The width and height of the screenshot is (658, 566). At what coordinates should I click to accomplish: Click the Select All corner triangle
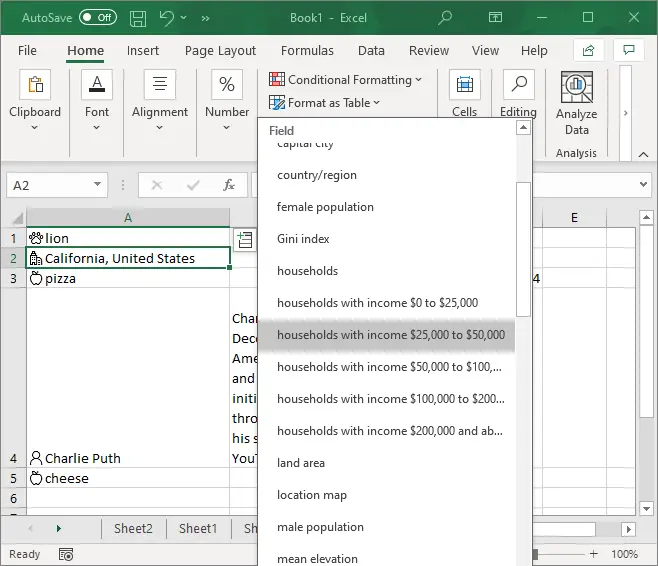(x=18, y=218)
